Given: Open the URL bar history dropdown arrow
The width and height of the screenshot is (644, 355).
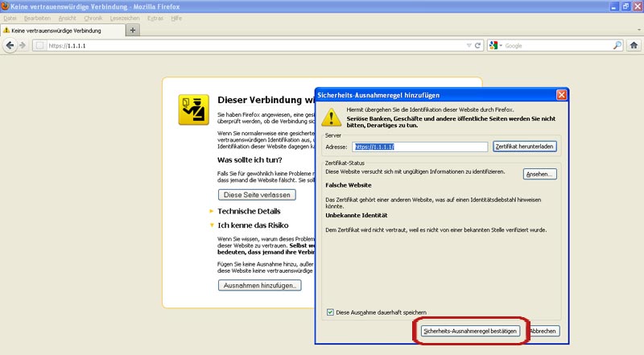Looking at the screenshot, I should pos(469,46).
